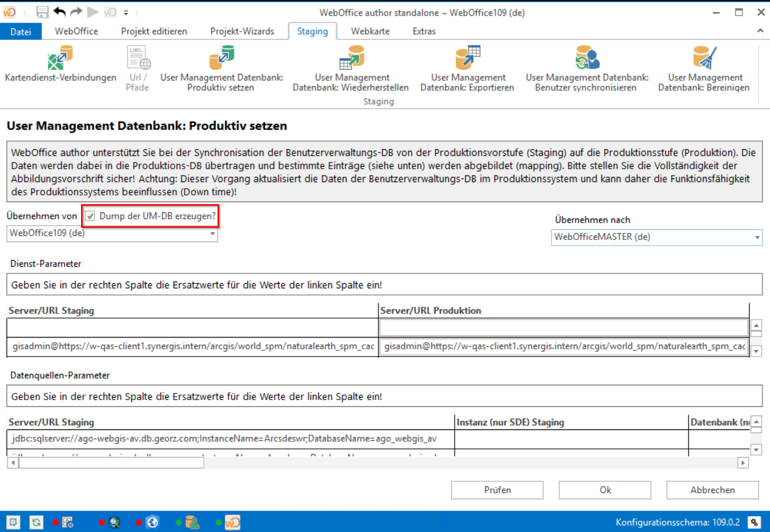Open the 'Übernehmen von' dropdown showing WebOffice109 (de)
770x532 pixels.
tap(212, 233)
